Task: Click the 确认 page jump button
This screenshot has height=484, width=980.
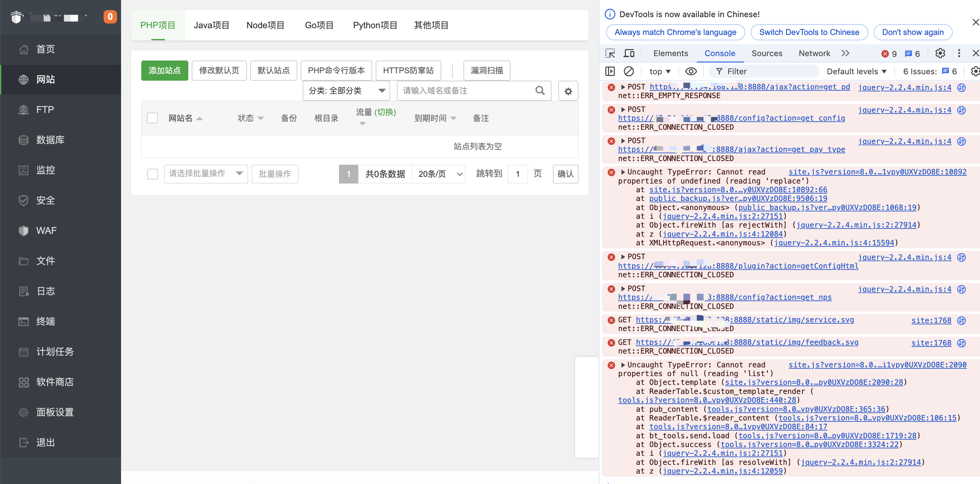Action: pos(565,174)
